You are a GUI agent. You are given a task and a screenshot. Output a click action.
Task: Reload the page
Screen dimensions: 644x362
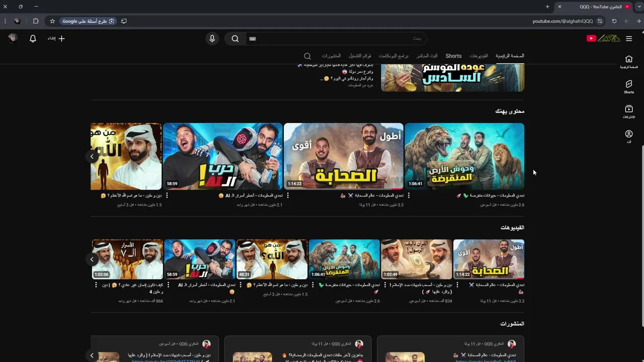(614, 21)
